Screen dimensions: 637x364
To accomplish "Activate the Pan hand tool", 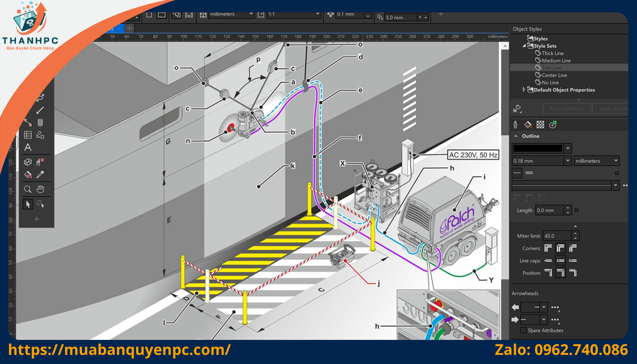I will (40, 189).
